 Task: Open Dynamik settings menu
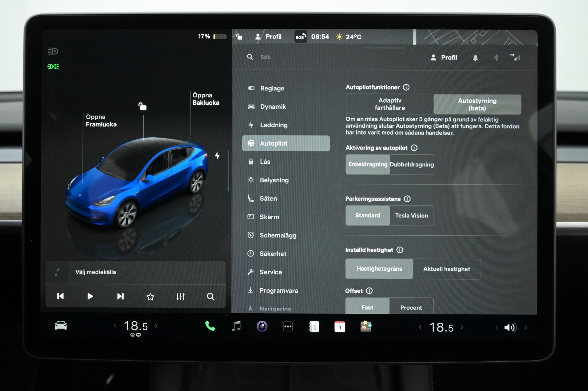tap(286, 107)
